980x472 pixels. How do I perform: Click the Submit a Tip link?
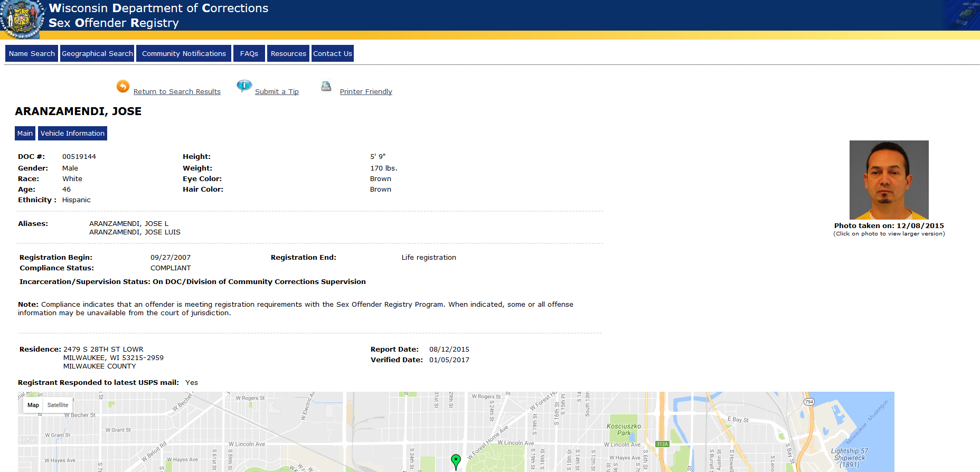277,92
